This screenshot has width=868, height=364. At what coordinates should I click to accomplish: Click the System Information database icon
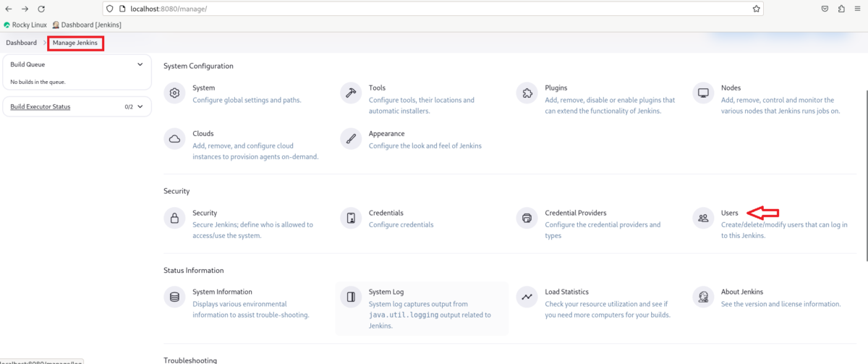(174, 297)
